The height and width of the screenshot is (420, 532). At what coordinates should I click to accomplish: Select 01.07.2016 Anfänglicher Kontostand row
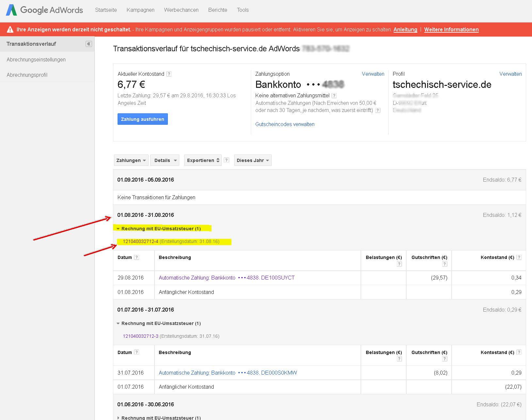tap(319, 387)
